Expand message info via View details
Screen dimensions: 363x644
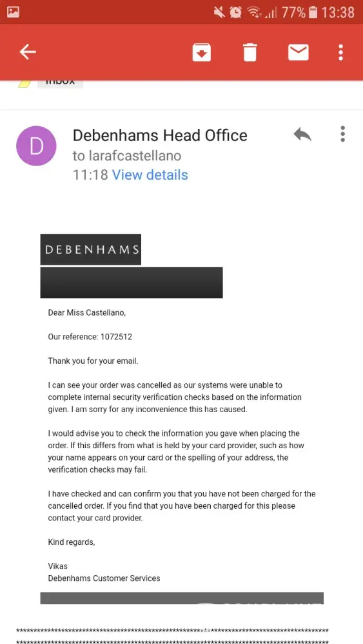[x=150, y=175]
